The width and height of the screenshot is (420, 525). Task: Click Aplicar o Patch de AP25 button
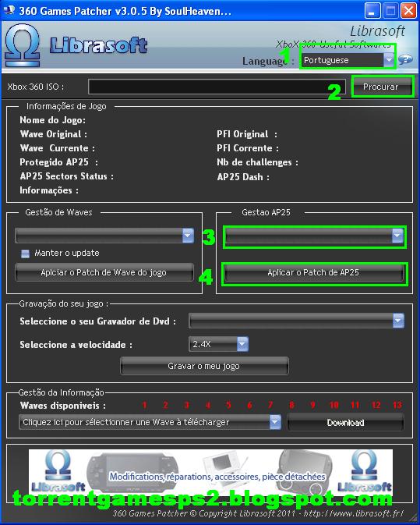(x=314, y=273)
